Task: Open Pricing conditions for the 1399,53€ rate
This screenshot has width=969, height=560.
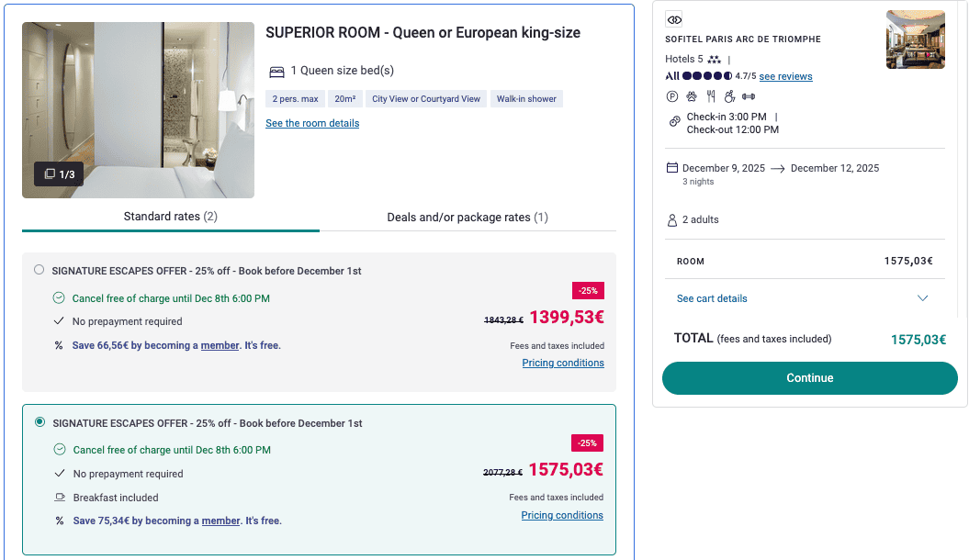Action: click(x=563, y=363)
